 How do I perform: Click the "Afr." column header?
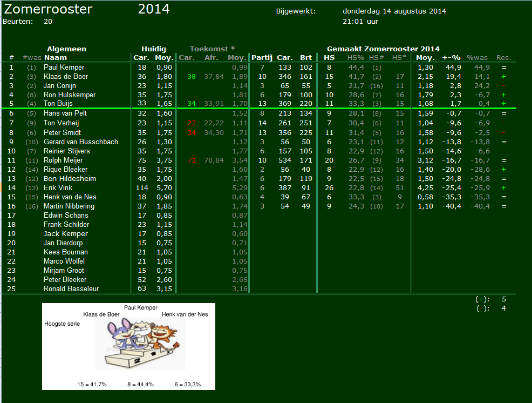tap(211, 58)
